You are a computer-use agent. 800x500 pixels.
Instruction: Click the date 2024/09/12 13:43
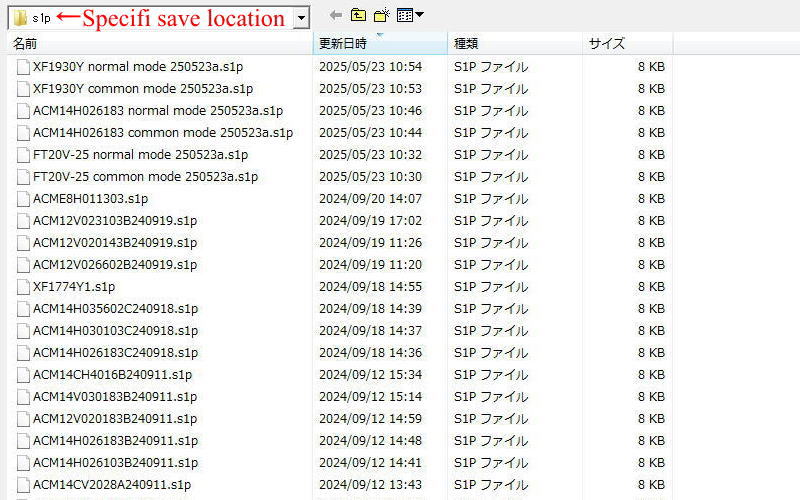click(x=370, y=485)
